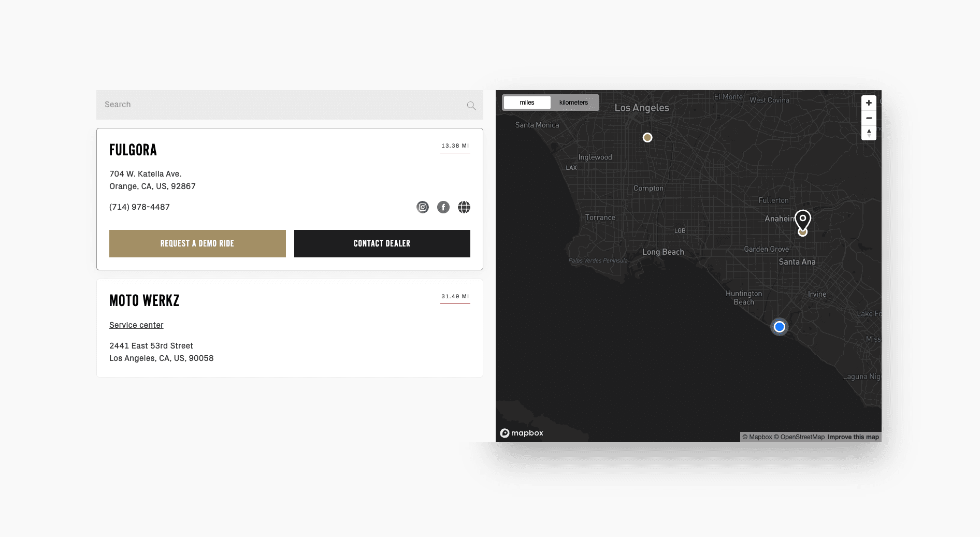Image resolution: width=980 pixels, height=537 pixels.
Task: Open Fulgora's website globe icon
Action: pyautogui.click(x=464, y=207)
